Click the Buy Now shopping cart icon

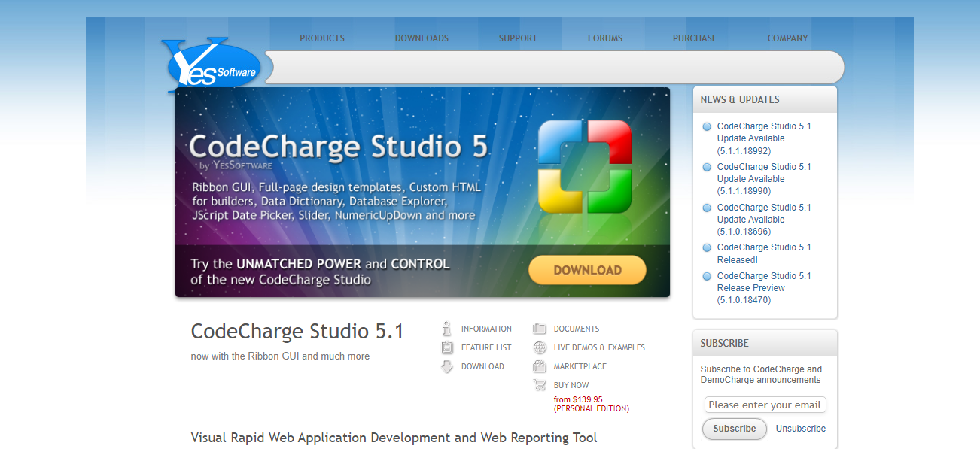pyautogui.click(x=540, y=384)
